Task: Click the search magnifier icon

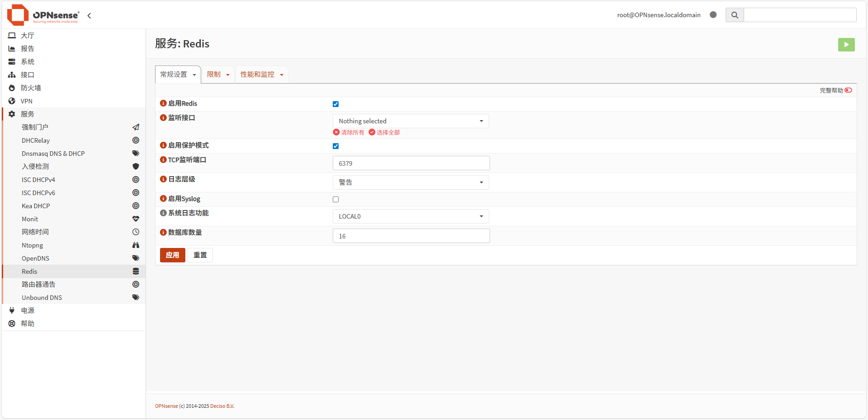Action: point(734,15)
